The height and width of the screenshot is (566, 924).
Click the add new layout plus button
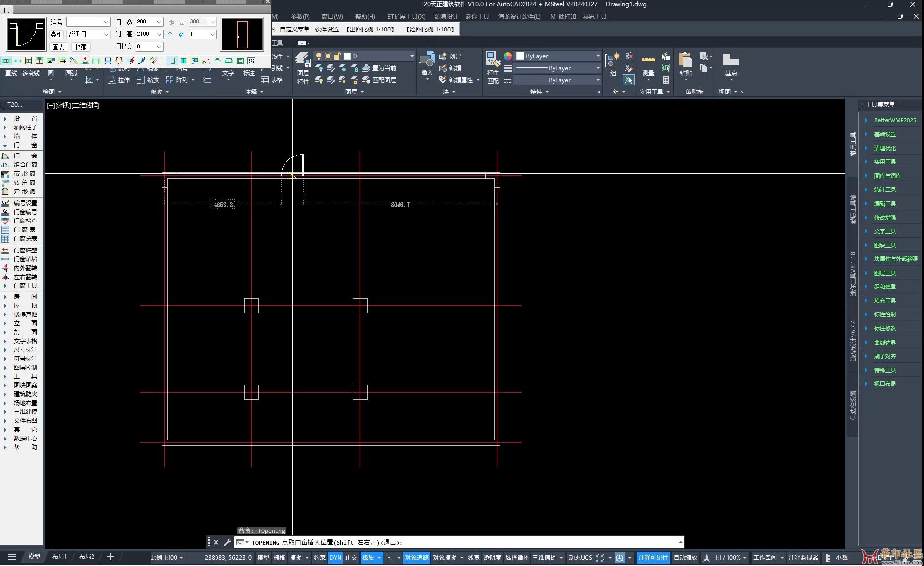tap(111, 557)
